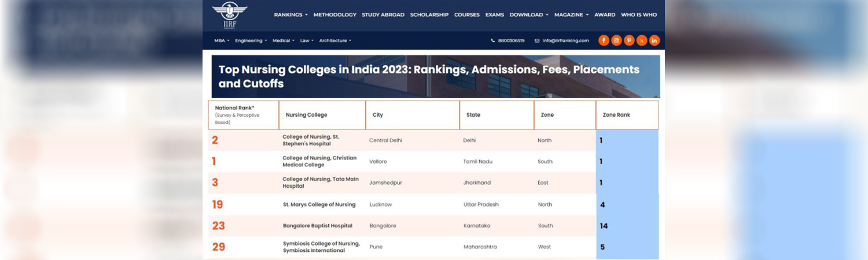Open the Engineering dropdown
The width and height of the screenshot is (868, 260).
(x=251, y=40)
